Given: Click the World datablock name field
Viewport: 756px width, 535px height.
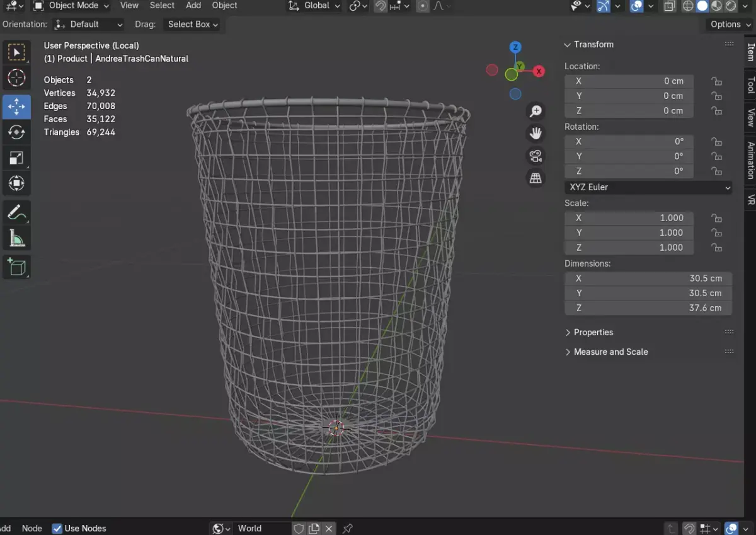Looking at the screenshot, I should 263,528.
